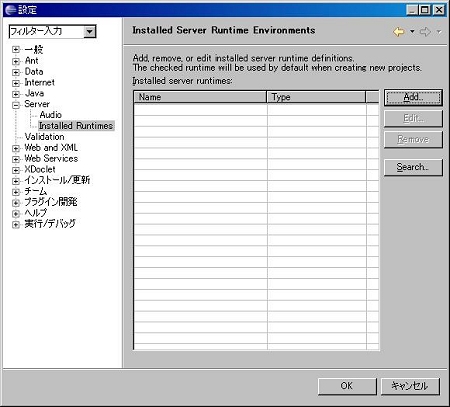This screenshot has height=407, width=450.
Task: Expand the Ant tree node
Action: click(16, 62)
